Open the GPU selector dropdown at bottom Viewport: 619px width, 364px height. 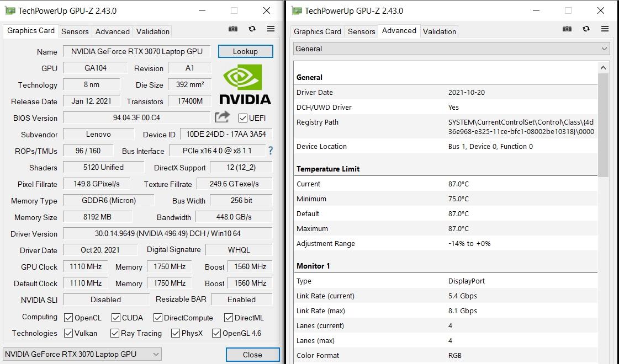click(82, 354)
